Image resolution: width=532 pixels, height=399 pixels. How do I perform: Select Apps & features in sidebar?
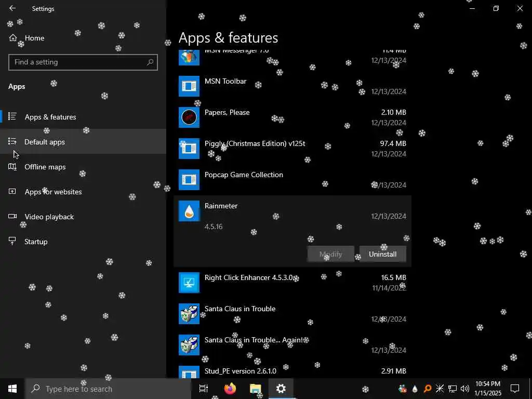[83, 117]
